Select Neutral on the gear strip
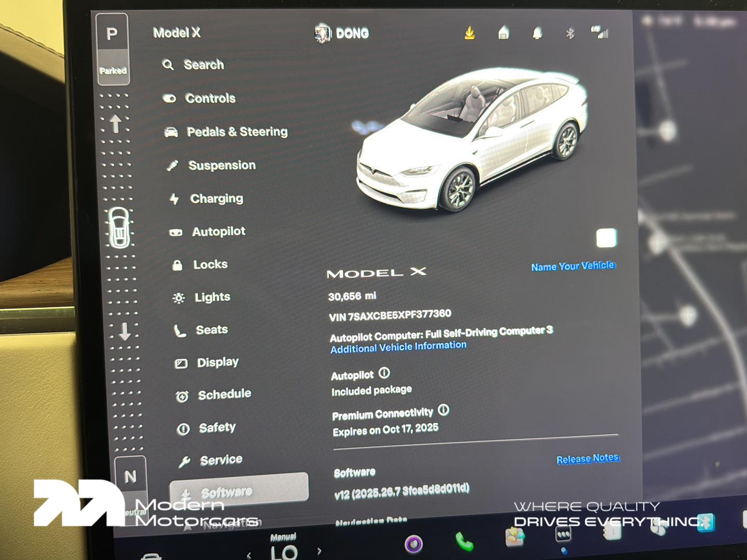 (x=130, y=477)
